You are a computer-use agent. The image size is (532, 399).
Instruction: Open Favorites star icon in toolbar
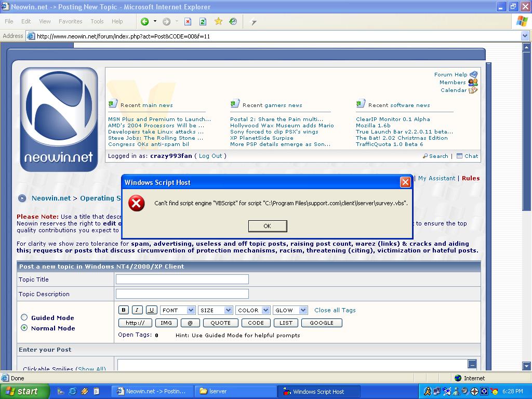pos(218,21)
